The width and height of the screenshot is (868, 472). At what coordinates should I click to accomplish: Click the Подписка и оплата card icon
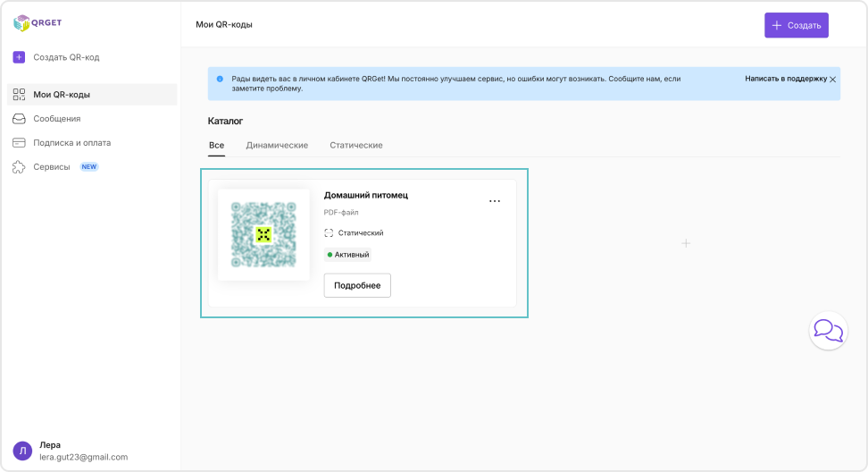tap(19, 143)
